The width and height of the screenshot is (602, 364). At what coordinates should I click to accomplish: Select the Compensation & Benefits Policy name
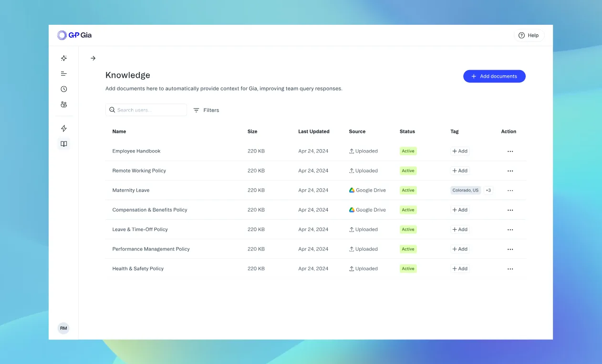(150, 210)
